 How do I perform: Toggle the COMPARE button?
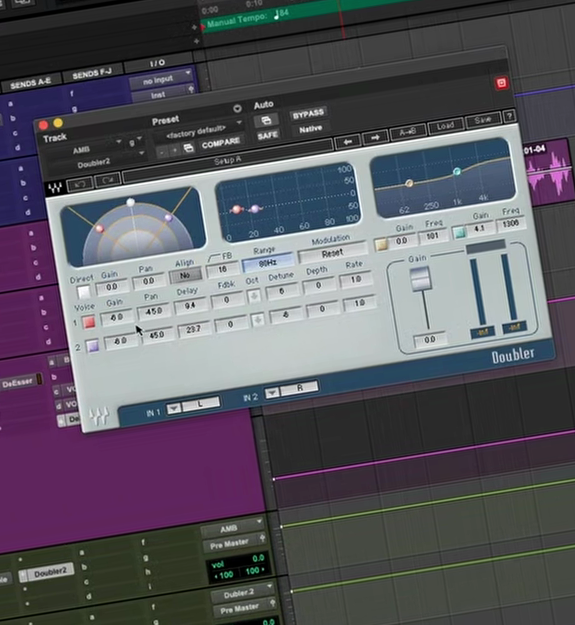[220, 144]
